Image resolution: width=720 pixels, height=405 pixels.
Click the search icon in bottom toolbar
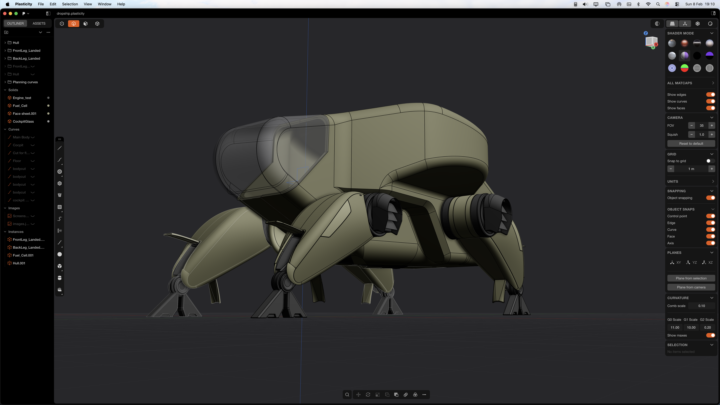(x=347, y=394)
